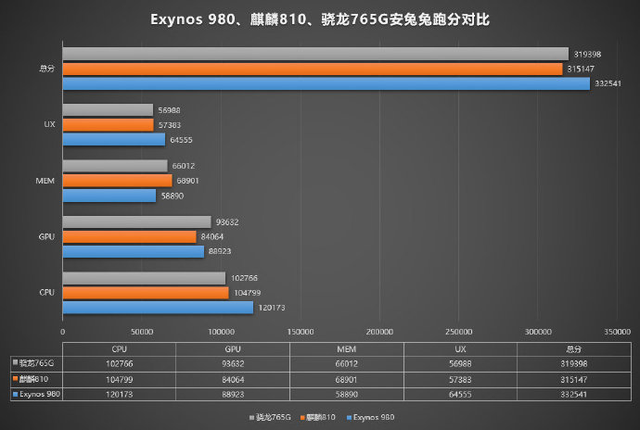This screenshot has width=640, height=430.
Task: Click the blue UX bar labeled 64555
Action: [x=114, y=140]
